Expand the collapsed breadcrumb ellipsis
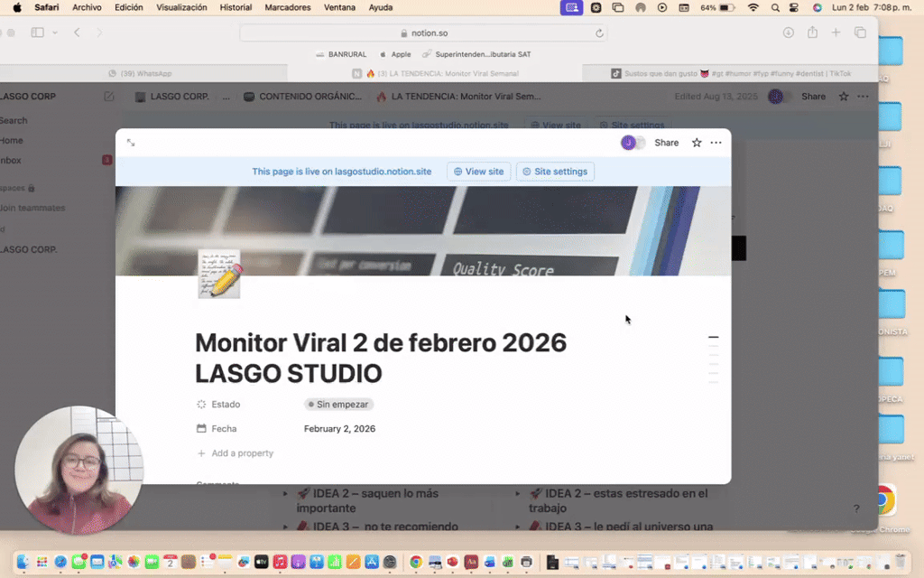 pyautogui.click(x=226, y=97)
